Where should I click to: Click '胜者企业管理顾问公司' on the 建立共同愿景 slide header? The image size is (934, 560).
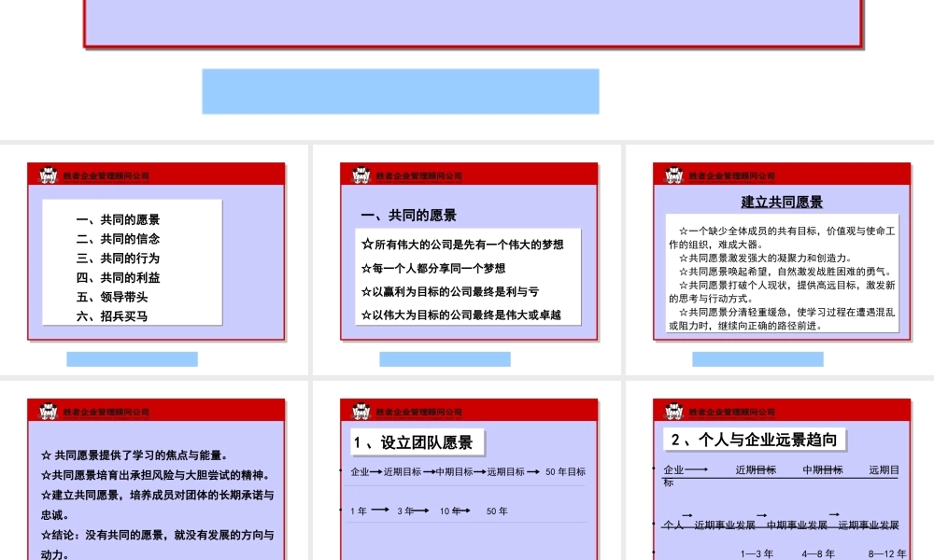point(732,176)
